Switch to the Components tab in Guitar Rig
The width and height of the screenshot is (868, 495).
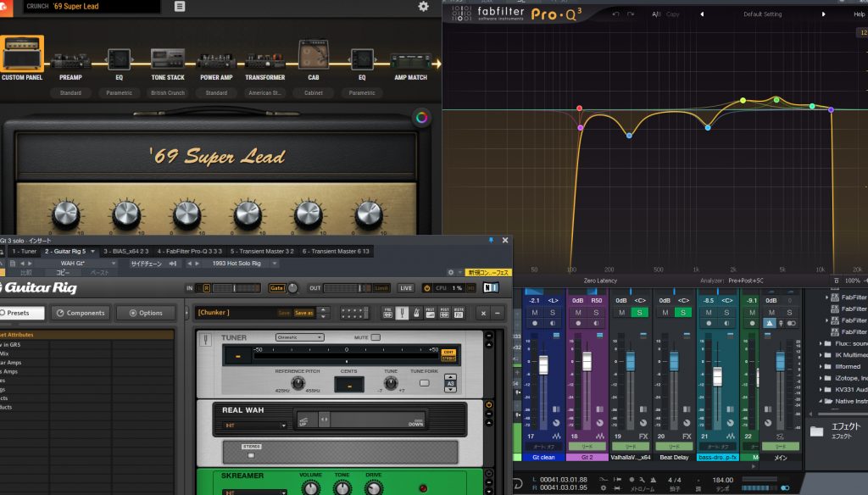(x=81, y=313)
